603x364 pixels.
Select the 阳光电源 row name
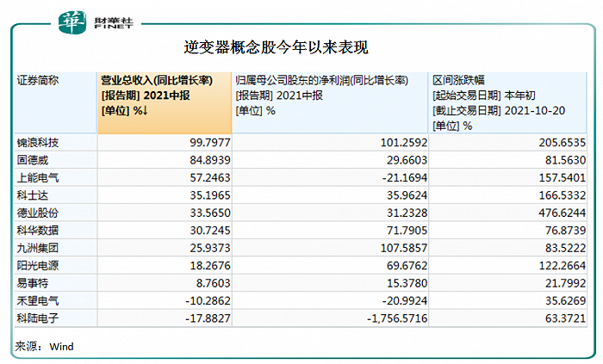tap(38, 266)
